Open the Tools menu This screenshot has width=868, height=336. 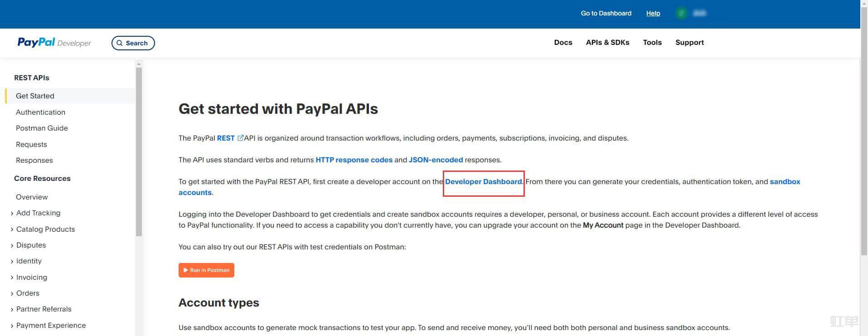point(652,43)
